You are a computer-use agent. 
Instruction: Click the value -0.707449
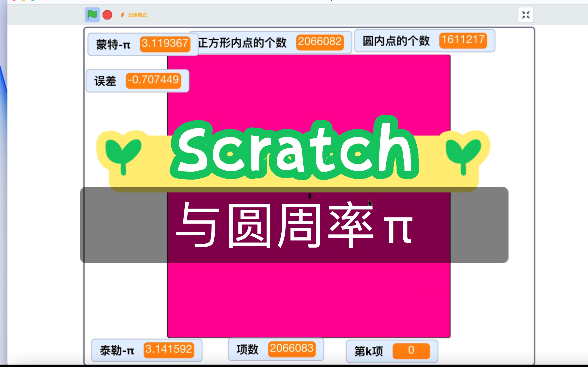click(153, 81)
